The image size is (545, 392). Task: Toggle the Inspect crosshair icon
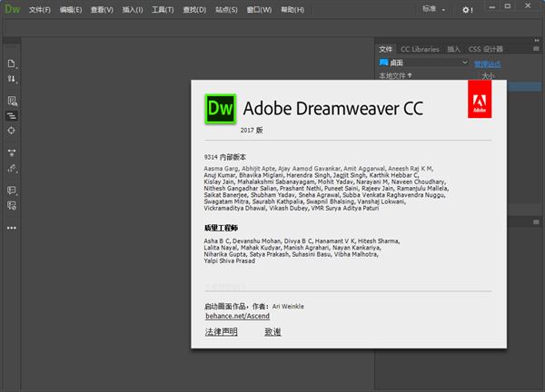pyautogui.click(x=12, y=131)
